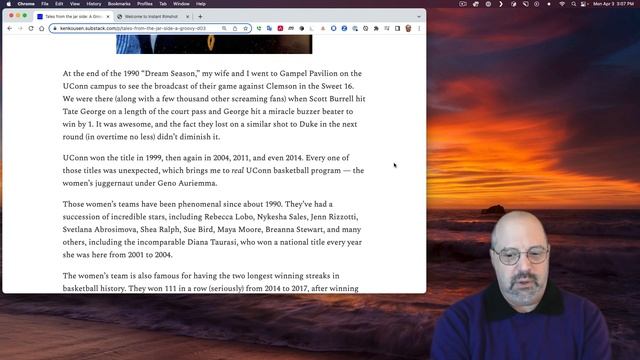Open the translate extension icon
640x360 pixels.
[x=269, y=29]
